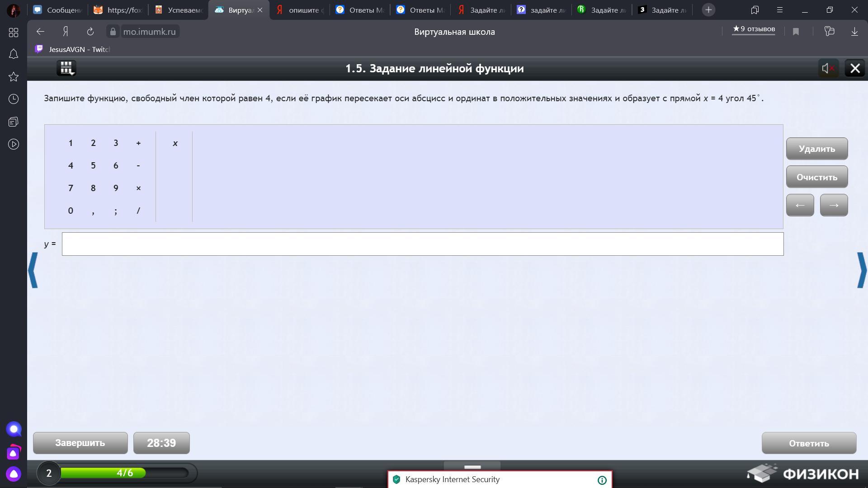Click the y = answer field
This screenshot has width=868, height=488.
tap(422, 244)
